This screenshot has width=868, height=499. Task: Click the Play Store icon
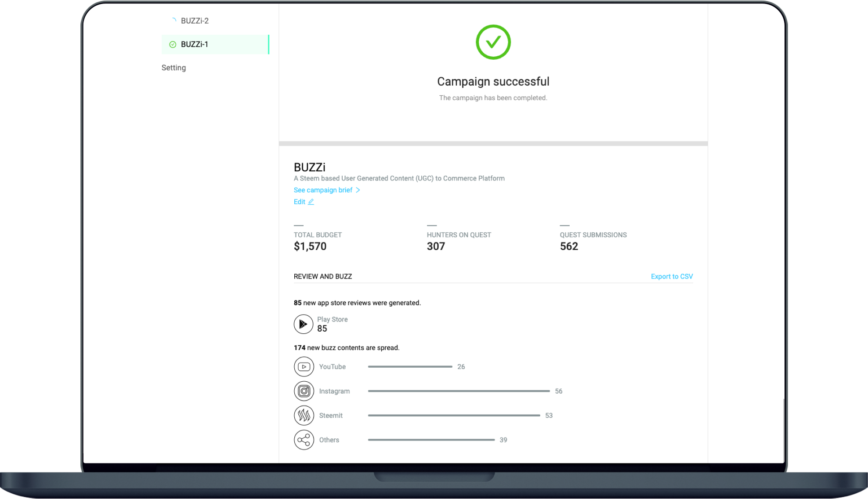[x=303, y=324]
